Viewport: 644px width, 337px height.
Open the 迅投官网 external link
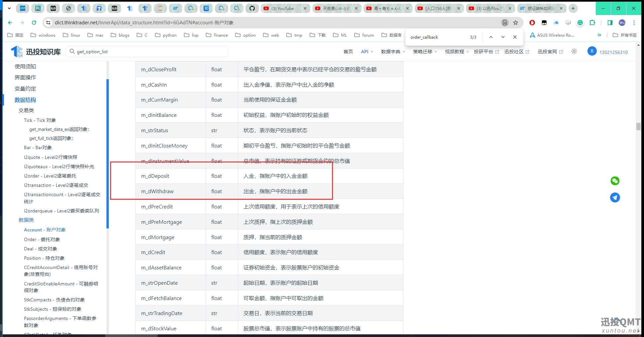click(550, 52)
